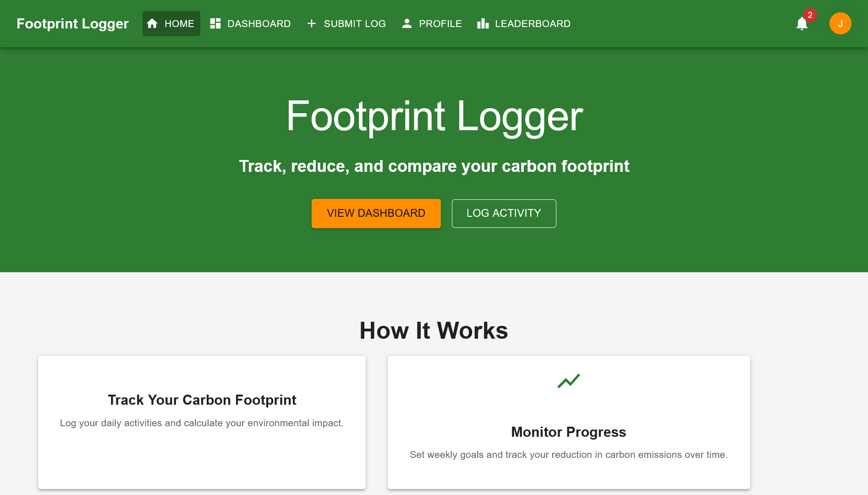868x495 pixels.
Task: Click the Dashboard grid icon
Action: [x=214, y=23]
